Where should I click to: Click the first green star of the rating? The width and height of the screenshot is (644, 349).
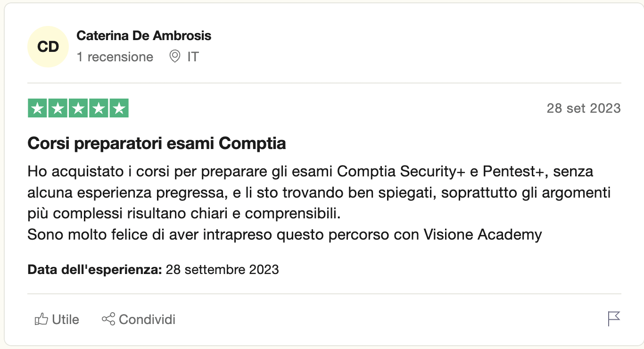(38, 108)
